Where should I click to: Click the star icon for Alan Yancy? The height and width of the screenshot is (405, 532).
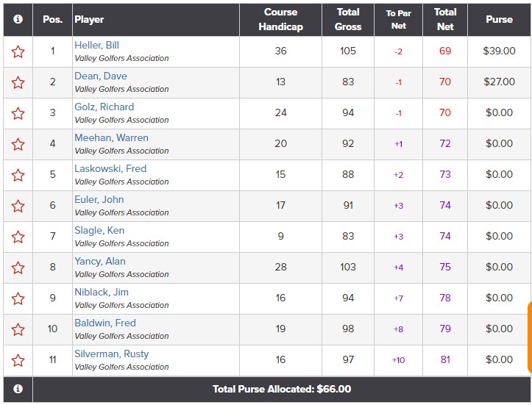tap(18, 268)
